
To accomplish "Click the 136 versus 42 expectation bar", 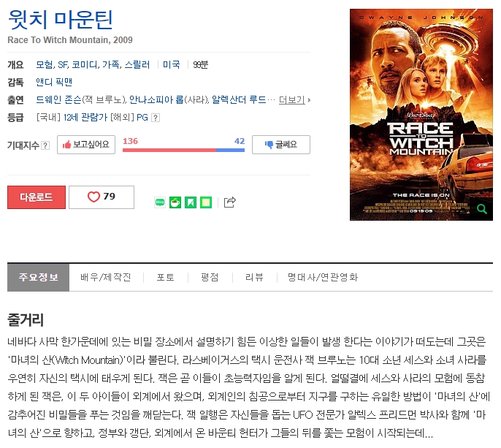I will [x=183, y=150].
